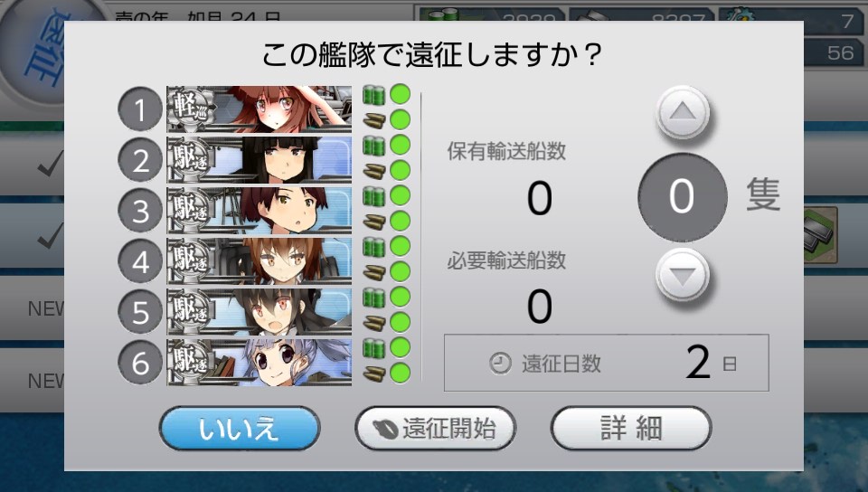868x492 pixels.
Task: Click the number 5 slot badge
Action: click(140, 312)
